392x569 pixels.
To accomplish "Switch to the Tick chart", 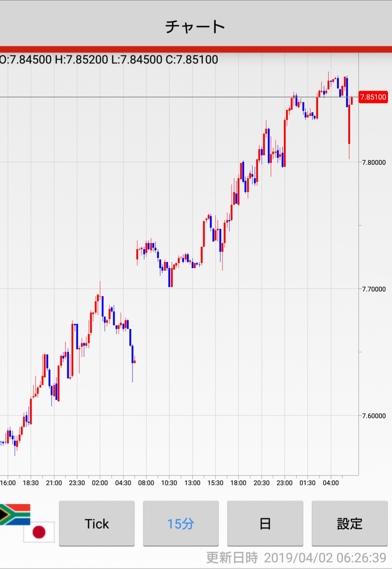I will 97,524.
